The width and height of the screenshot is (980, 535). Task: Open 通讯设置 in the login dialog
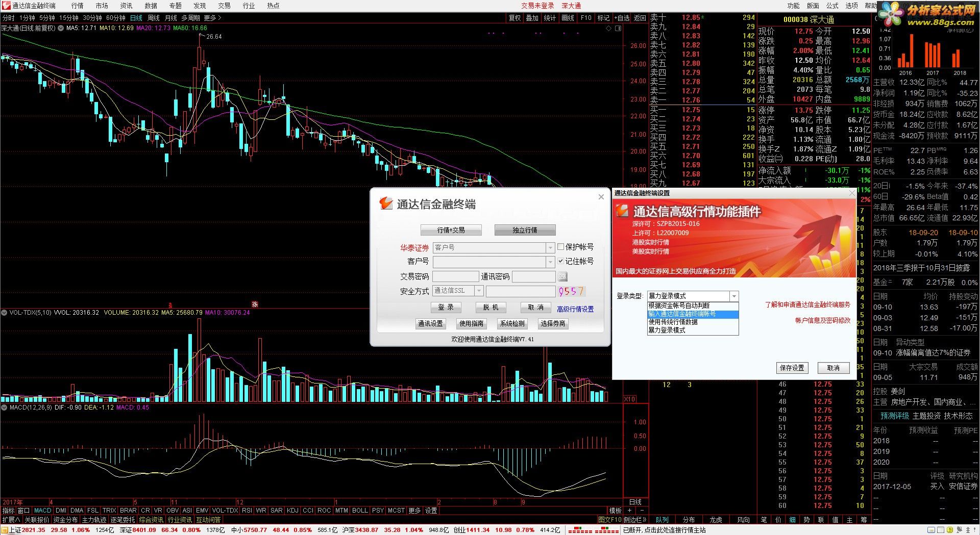[x=430, y=323]
